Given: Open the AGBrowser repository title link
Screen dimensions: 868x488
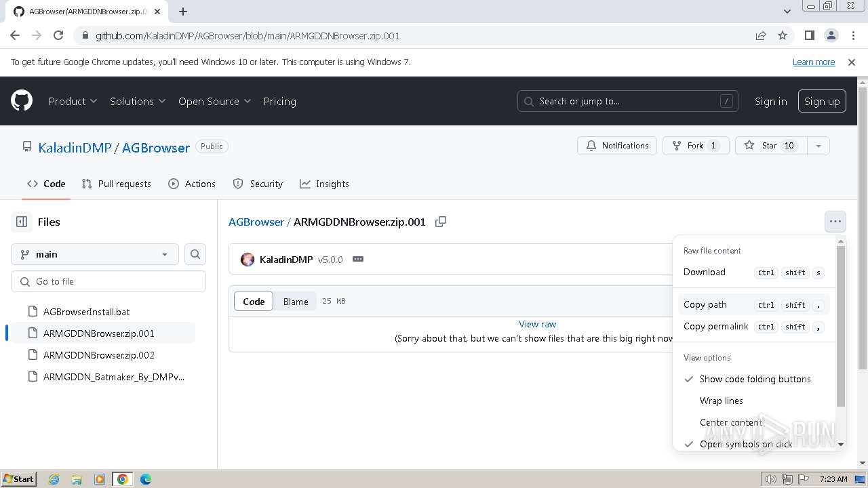Looking at the screenshot, I should tap(156, 148).
